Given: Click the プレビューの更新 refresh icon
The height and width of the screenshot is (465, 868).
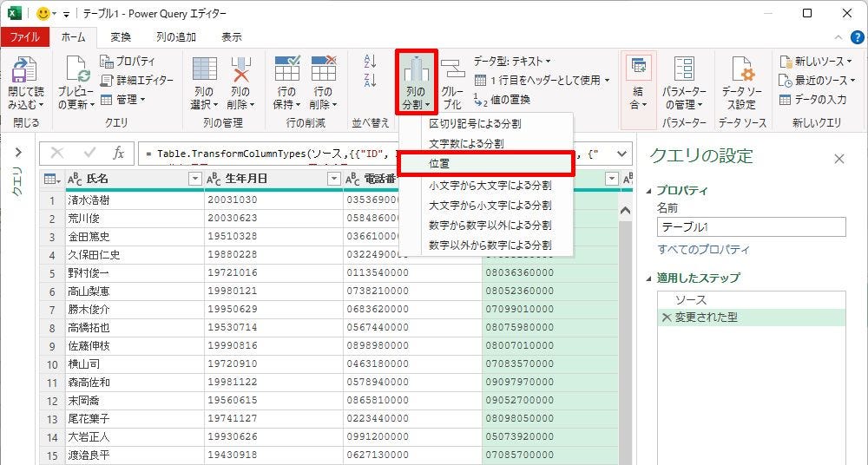Looking at the screenshot, I should pos(76,71).
